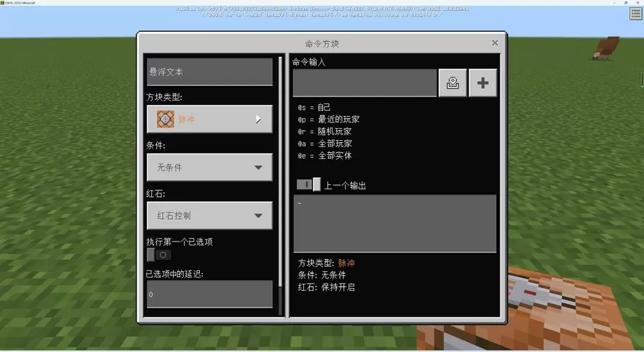Close the 命令方块 dialog with X
The height and width of the screenshot is (352, 644).
click(495, 43)
